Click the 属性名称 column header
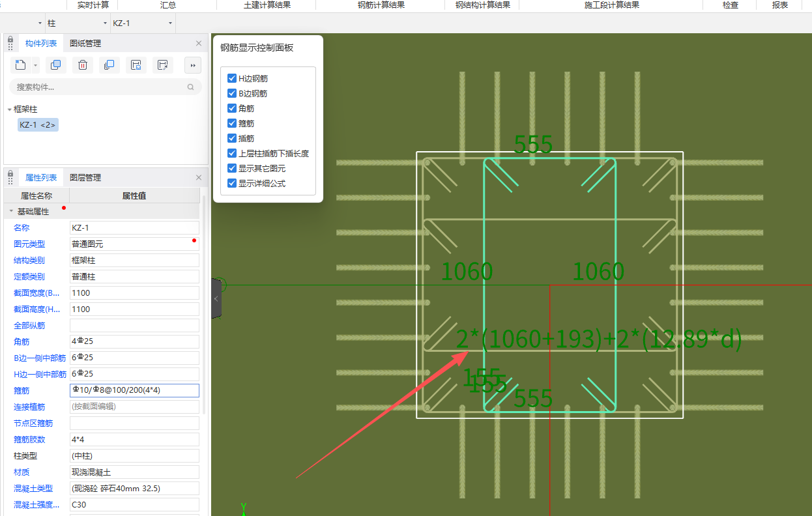The width and height of the screenshot is (812, 516). click(36, 195)
